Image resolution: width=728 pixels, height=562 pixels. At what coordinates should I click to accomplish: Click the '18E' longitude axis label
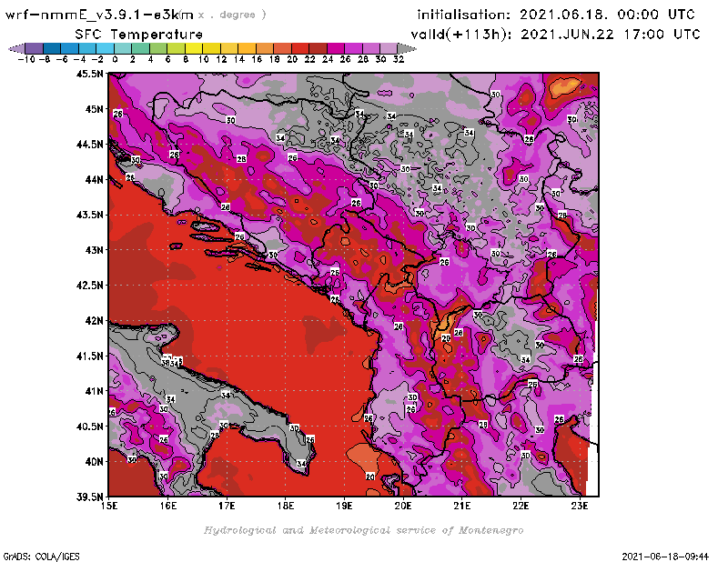(286, 506)
